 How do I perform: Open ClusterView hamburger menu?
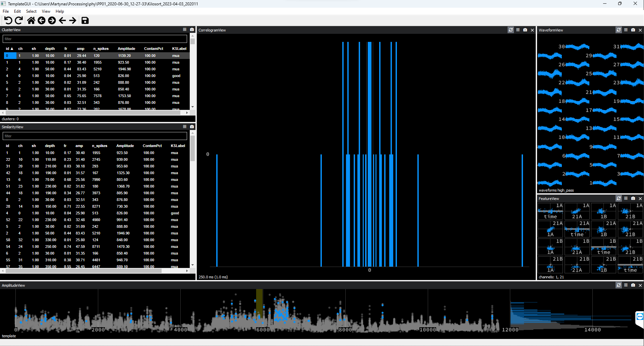tap(184, 29)
